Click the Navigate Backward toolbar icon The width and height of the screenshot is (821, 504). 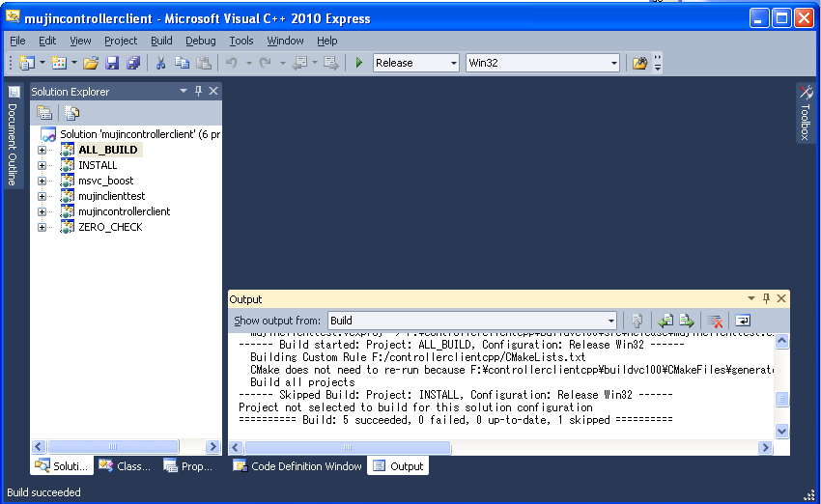pyautogui.click(x=300, y=63)
